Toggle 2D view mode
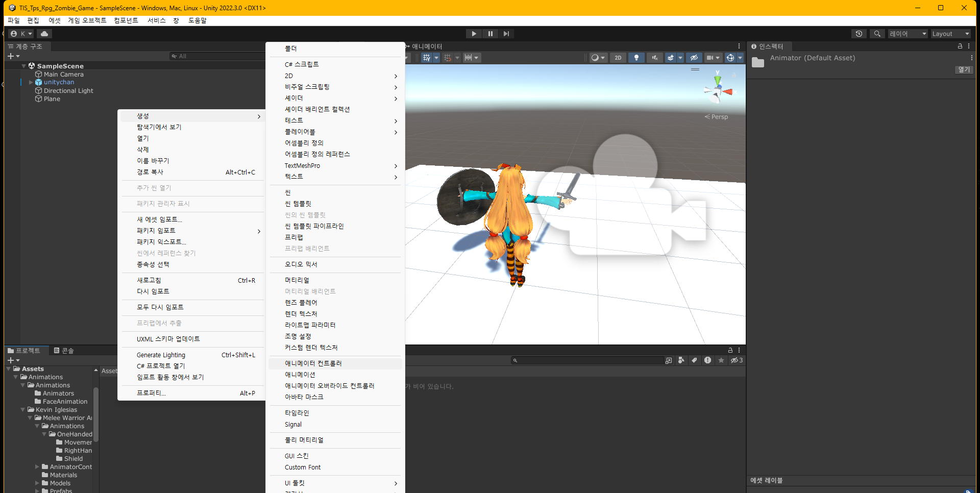This screenshot has width=980, height=493. coord(618,58)
